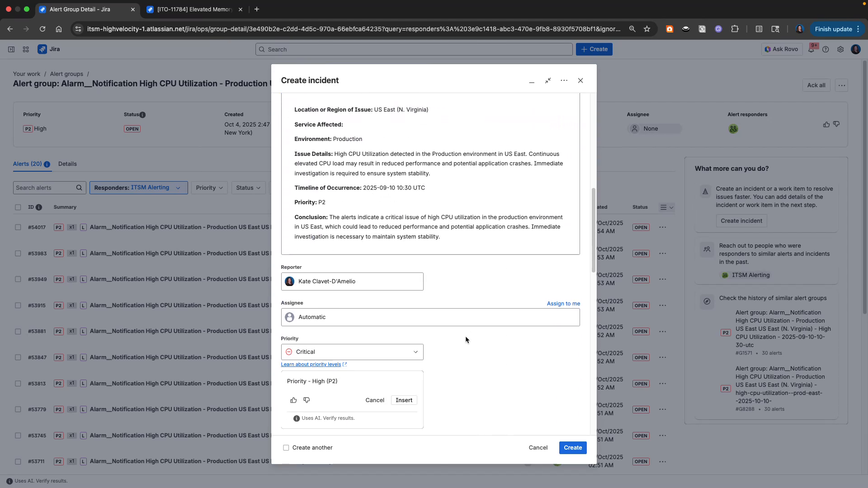This screenshot has width=868, height=488.
Task: Click the blue Create button
Action: pos(572,447)
